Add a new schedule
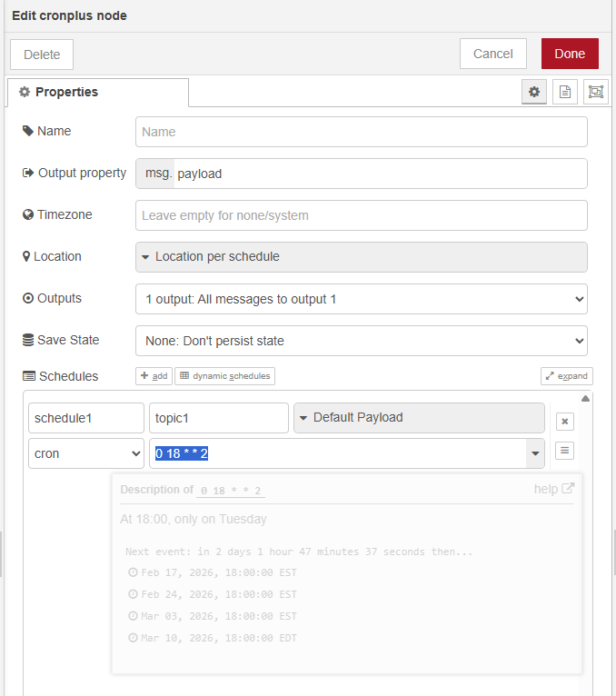Screen dimensions: 616x696 [154, 376]
